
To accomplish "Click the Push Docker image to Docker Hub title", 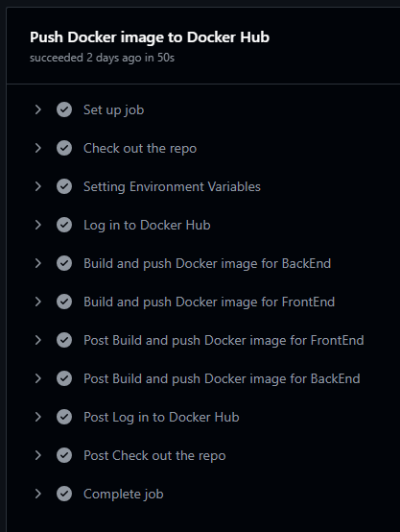I will tap(150, 37).
